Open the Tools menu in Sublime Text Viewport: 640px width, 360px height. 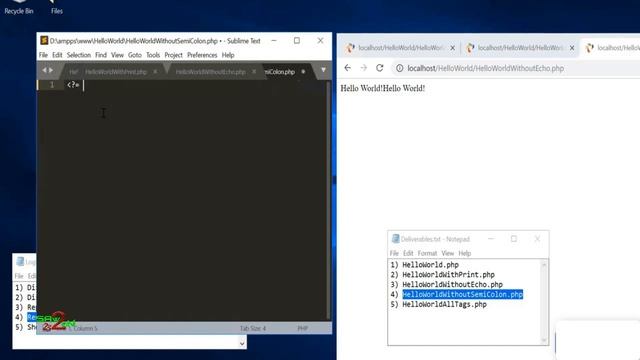pyautogui.click(x=153, y=55)
